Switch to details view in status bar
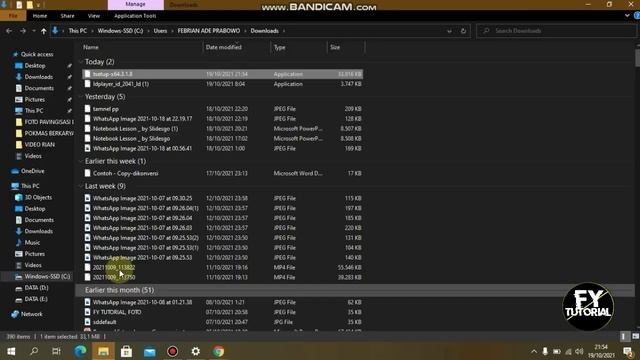This screenshot has width=640, height=360. 624,336
